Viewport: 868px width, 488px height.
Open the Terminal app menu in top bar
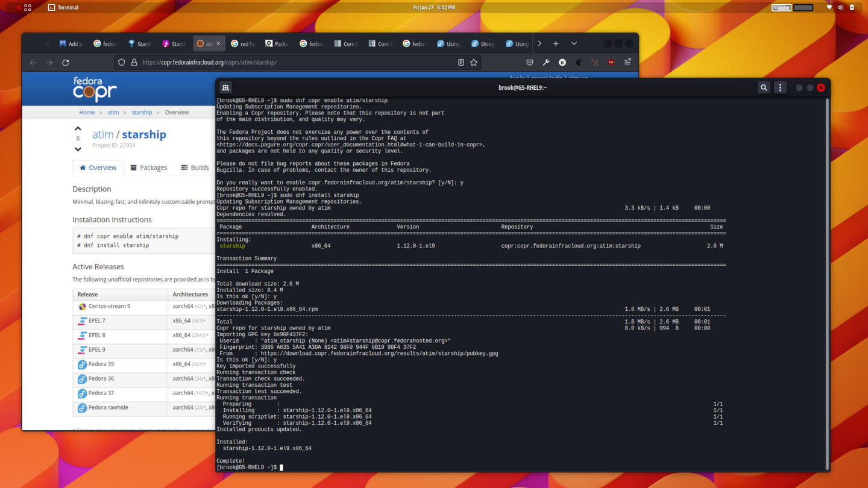point(63,7)
